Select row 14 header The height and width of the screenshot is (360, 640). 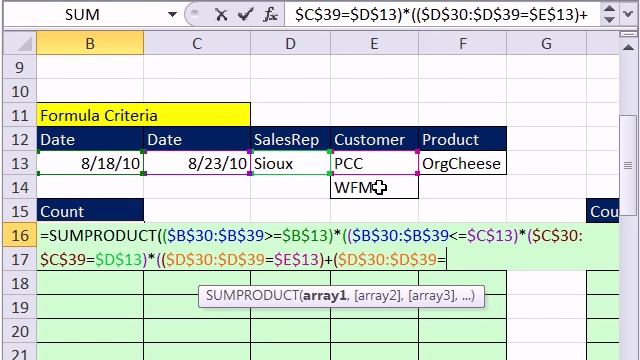pos(20,188)
